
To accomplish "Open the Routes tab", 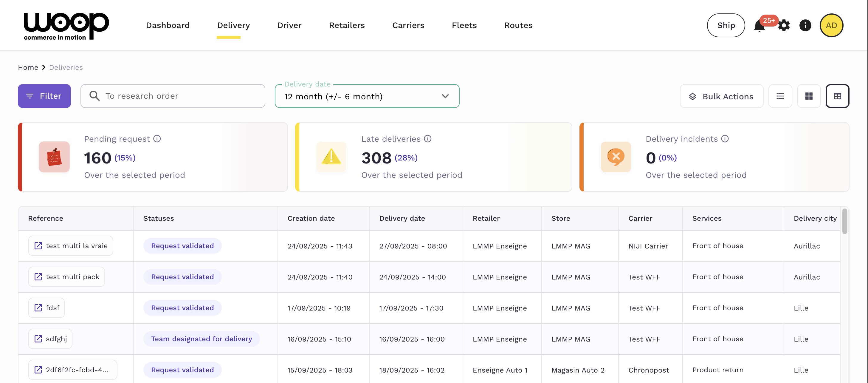I will [x=518, y=26].
